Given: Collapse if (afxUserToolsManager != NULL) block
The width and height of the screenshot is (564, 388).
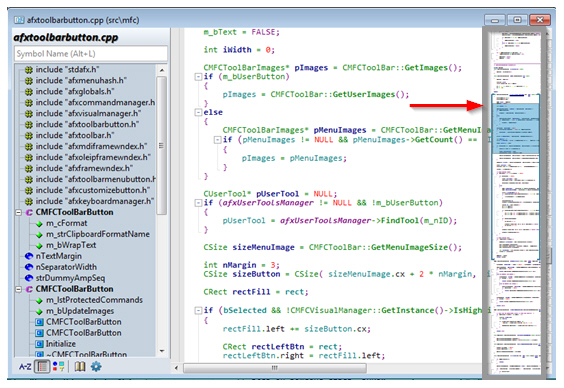Looking at the screenshot, I should (198, 203).
